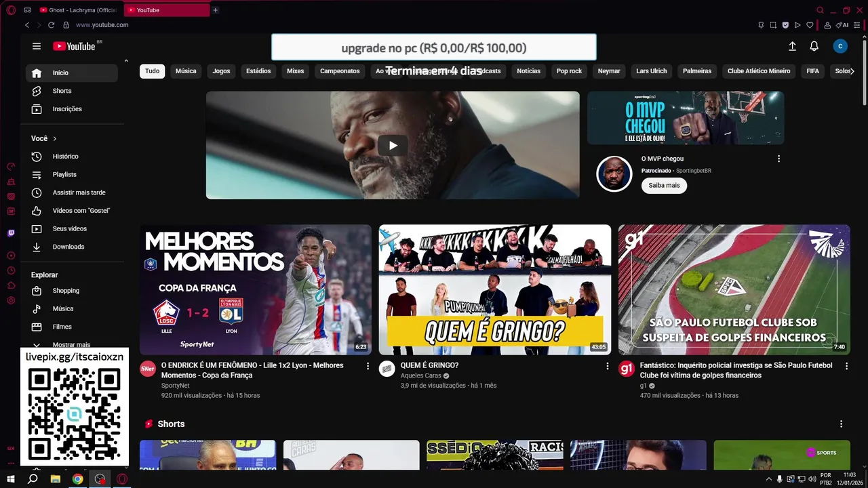Open File Explorer from the taskbar
This screenshot has width=868, height=488.
55,479
